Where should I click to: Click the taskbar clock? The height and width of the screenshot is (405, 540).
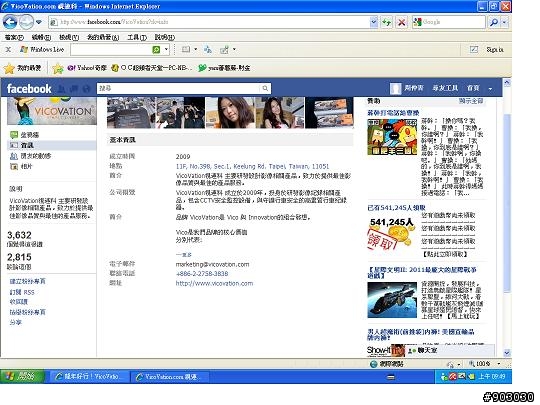(492, 377)
